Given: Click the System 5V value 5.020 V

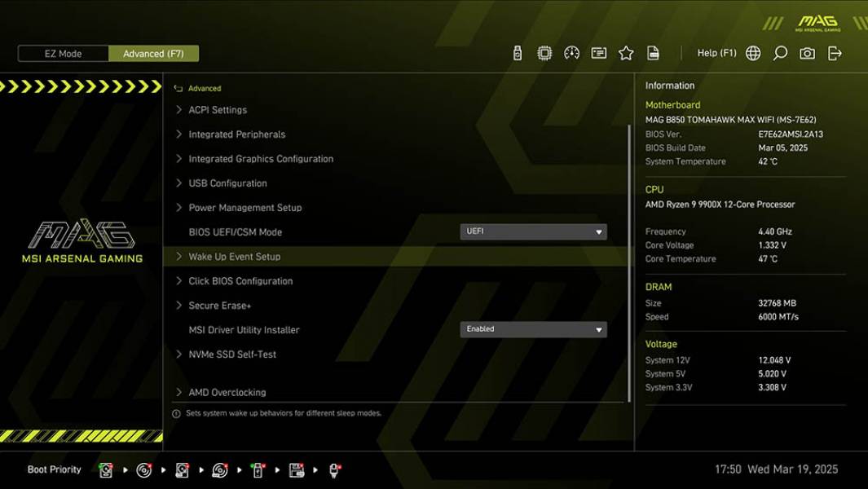Looking at the screenshot, I should click(x=772, y=374).
